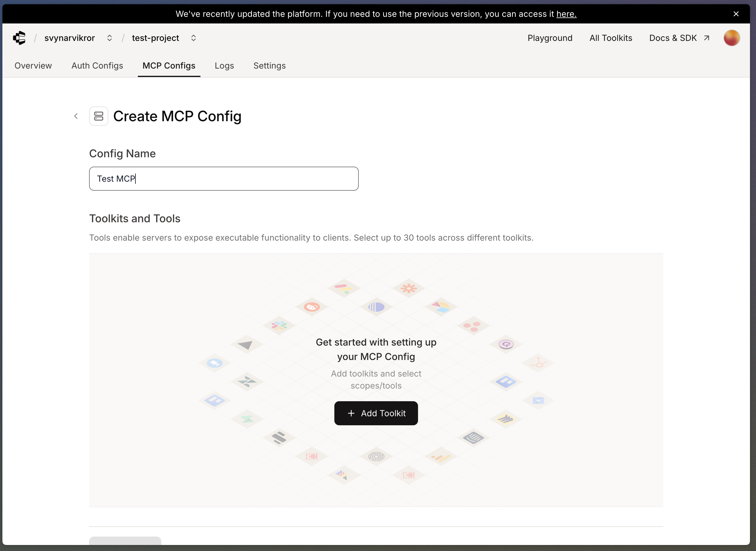Click the HubSpot icon in the toolkit grid
Screen dimensions: 756x551
(538, 362)
